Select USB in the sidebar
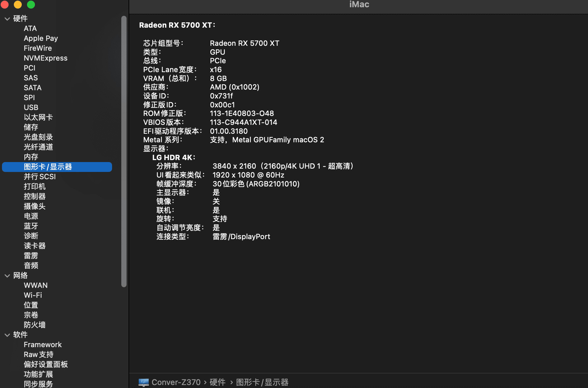The image size is (588, 388). click(31, 108)
